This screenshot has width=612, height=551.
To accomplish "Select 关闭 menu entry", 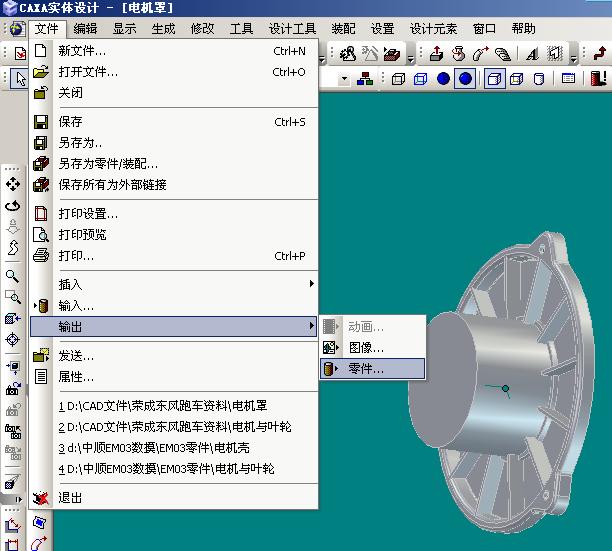I will click(x=173, y=93).
